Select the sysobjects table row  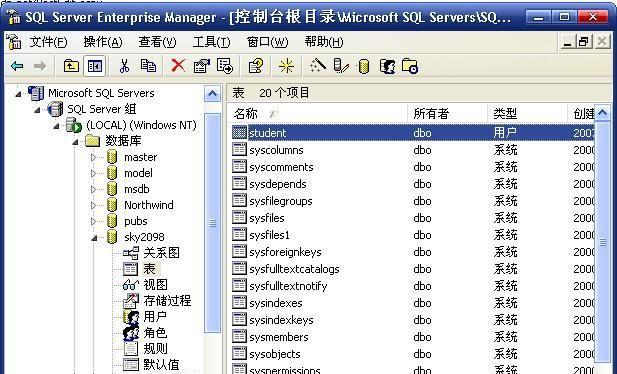pyautogui.click(x=412, y=354)
